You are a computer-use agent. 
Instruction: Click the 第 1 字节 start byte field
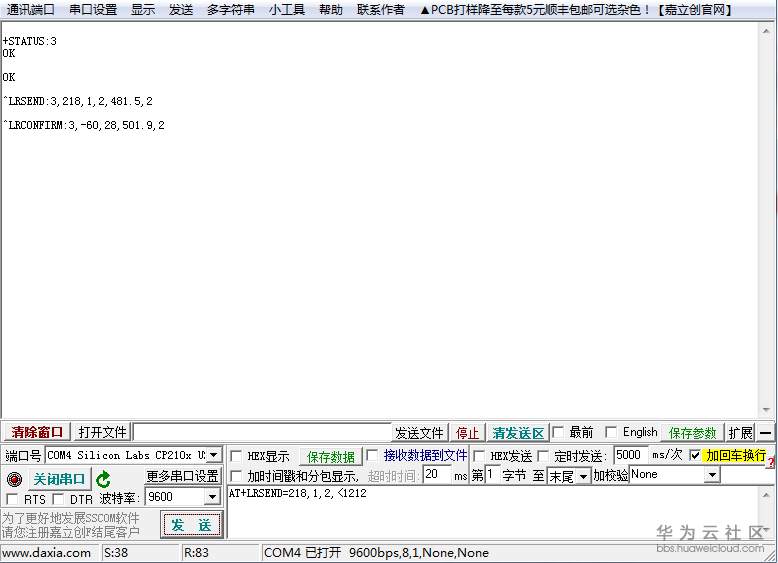click(491, 475)
